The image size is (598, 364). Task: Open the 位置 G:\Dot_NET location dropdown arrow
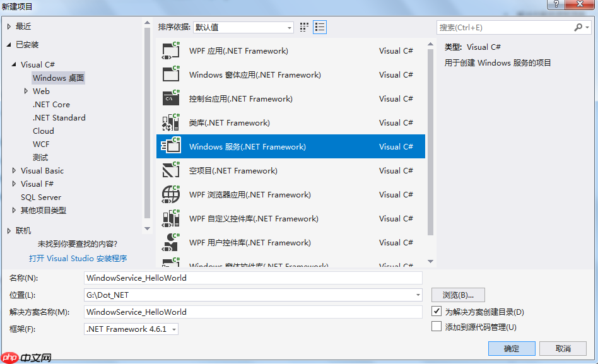418,295
